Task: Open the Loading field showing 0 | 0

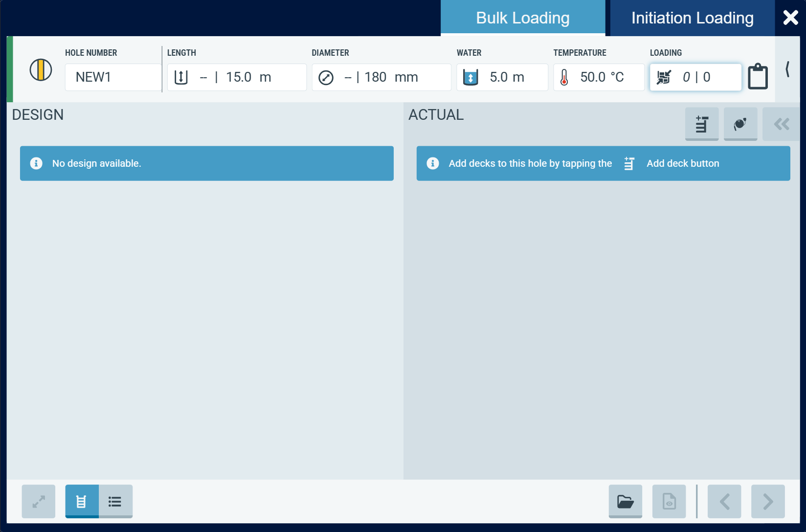Action: coord(695,77)
